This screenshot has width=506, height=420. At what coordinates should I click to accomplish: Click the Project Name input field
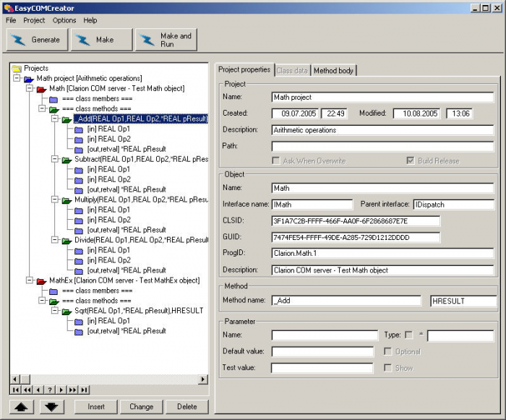[x=382, y=98]
